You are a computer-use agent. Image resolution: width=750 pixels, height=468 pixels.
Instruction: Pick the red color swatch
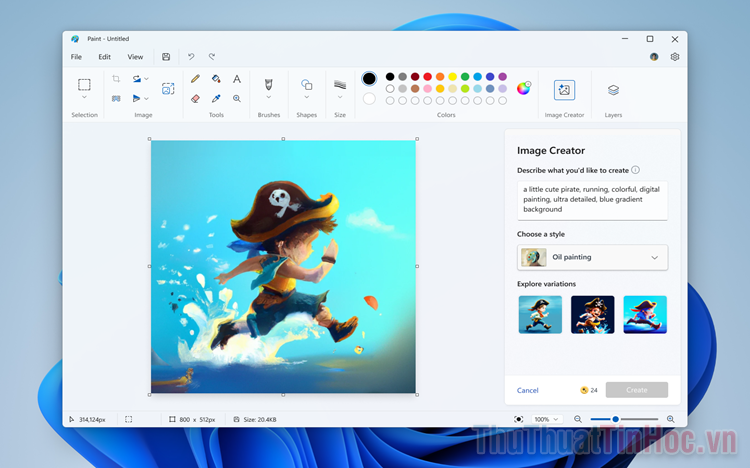point(427,76)
